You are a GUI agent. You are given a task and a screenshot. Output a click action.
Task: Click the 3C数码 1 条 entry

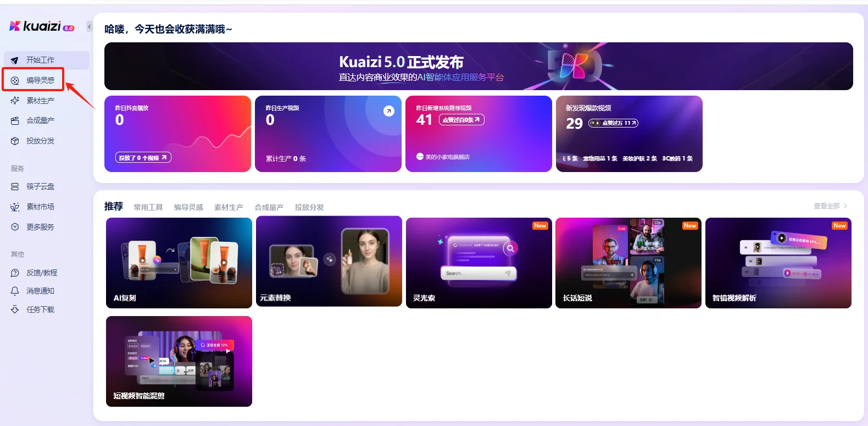pyautogui.click(x=677, y=158)
